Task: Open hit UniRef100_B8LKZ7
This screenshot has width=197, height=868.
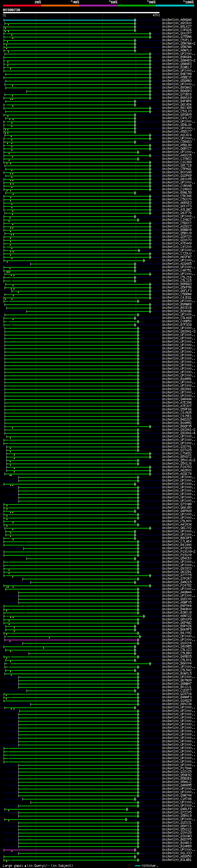Action: (x=177, y=26)
